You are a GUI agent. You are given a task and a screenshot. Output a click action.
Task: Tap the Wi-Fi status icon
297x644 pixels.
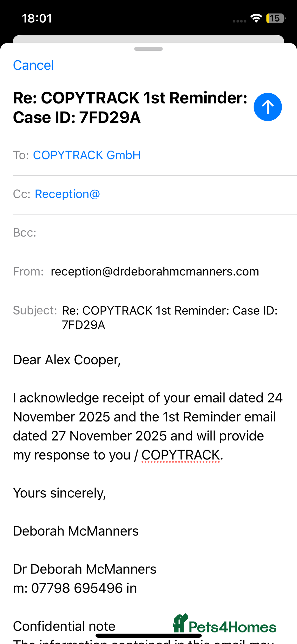(x=256, y=18)
